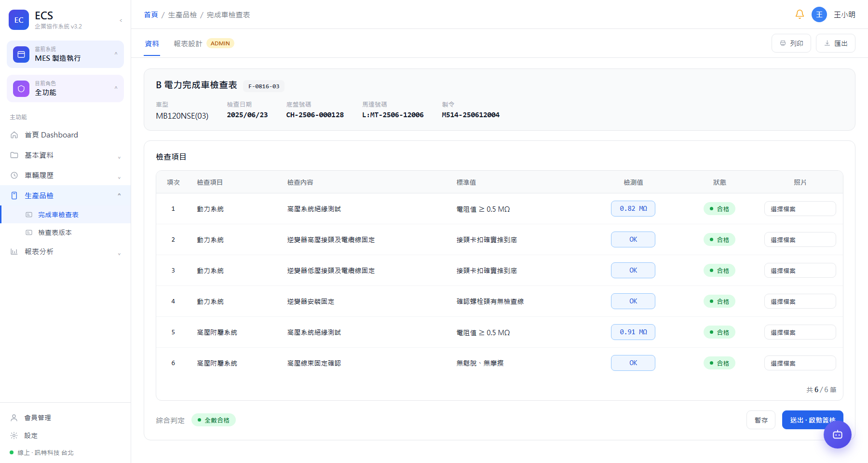Click the 暫存 save draft button
The image size is (868, 463).
coord(761,420)
